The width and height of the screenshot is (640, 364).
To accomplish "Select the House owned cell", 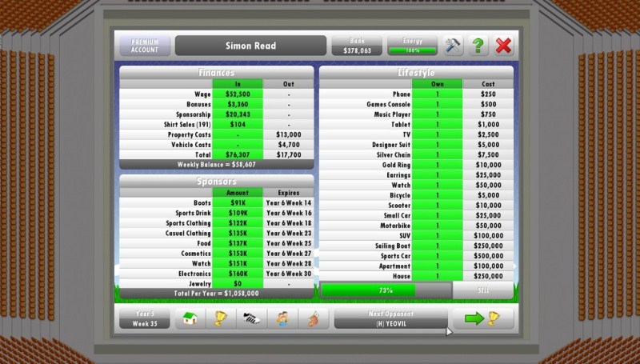I will [437, 276].
